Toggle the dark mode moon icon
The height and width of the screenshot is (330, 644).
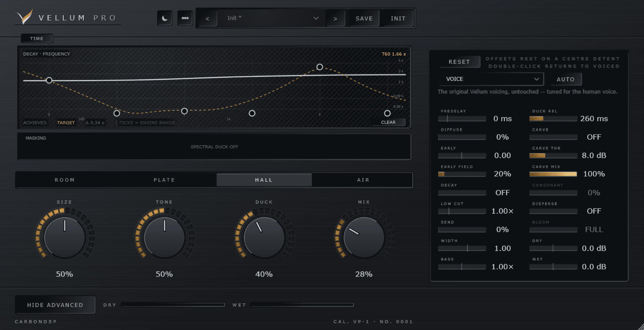point(164,18)
